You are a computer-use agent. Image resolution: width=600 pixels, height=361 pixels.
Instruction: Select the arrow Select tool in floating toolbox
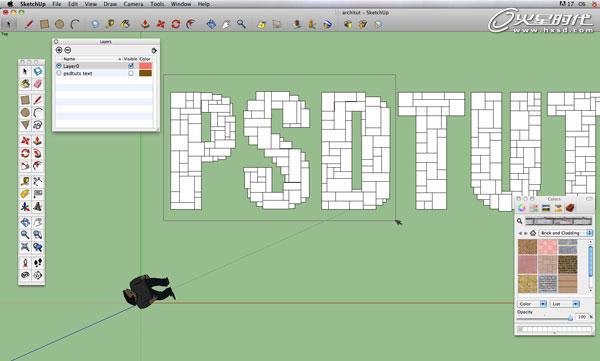click(25, 72)
